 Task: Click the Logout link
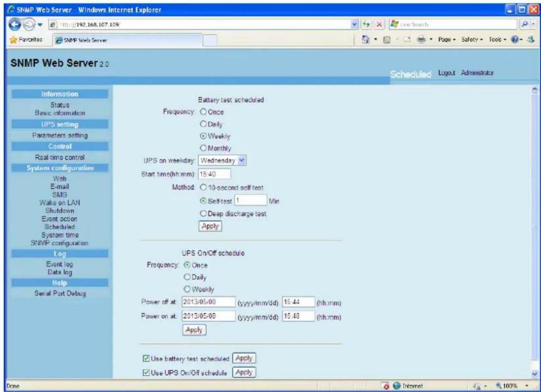[x=447, y=73]
